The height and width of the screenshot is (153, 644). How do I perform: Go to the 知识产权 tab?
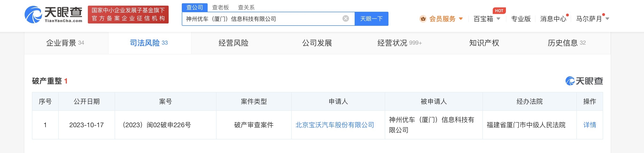(x=484, y=43)
